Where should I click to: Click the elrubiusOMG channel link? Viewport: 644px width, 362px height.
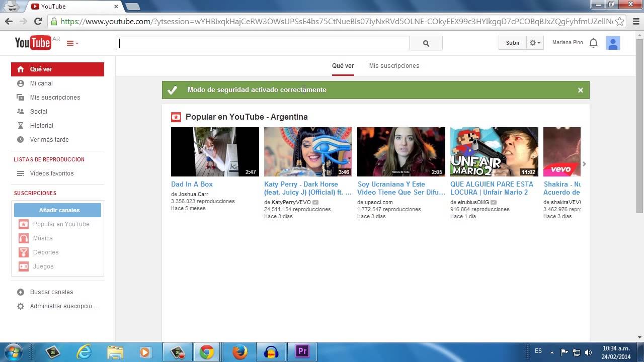(x=473, y=202)
